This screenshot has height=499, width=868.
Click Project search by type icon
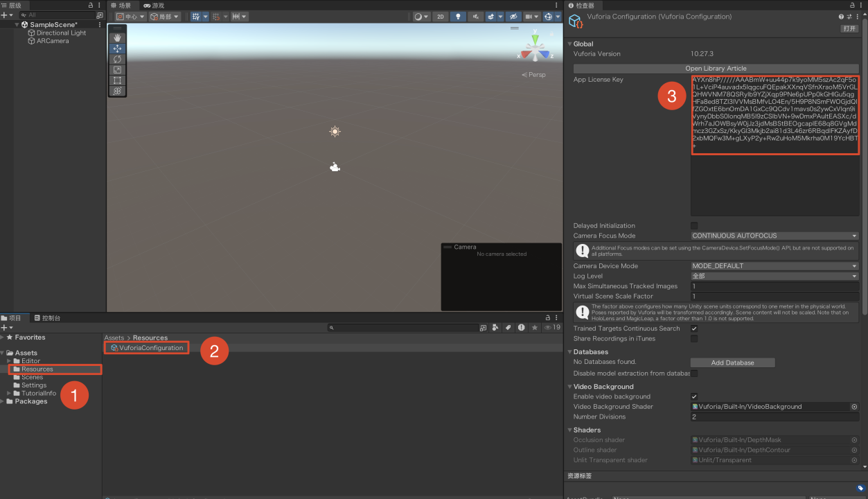coord(495,328)
